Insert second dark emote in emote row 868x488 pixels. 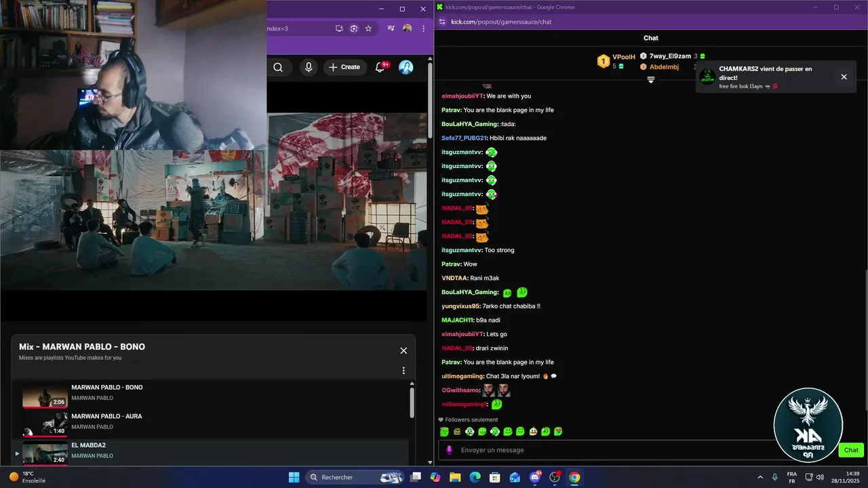coord(457,431)
